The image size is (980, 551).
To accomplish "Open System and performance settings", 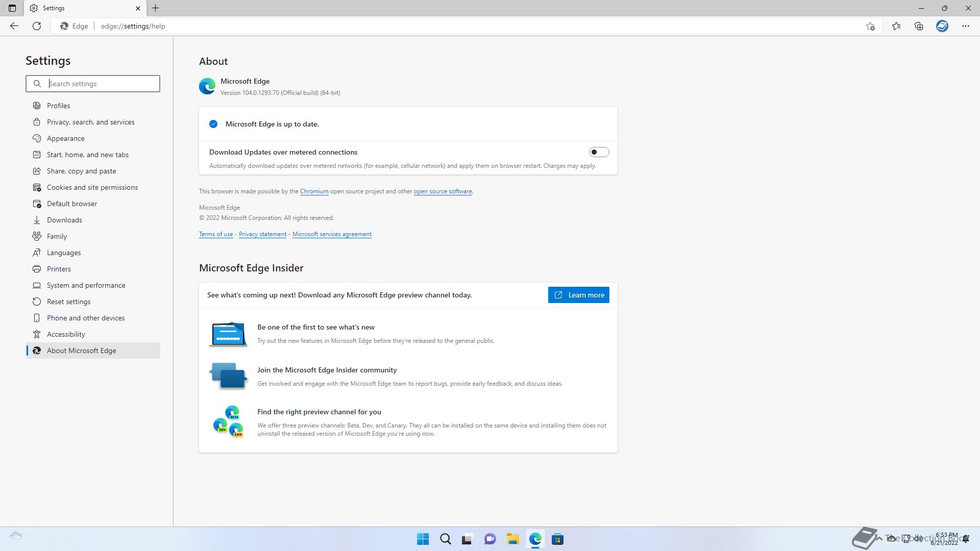I will pyautogui.click(x=93, y=285).
